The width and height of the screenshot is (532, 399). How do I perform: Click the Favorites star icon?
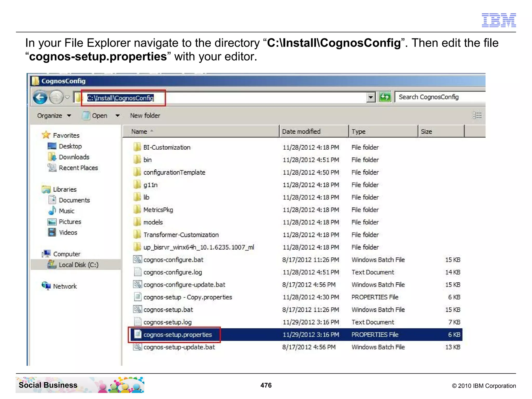(x=46, y=135)
